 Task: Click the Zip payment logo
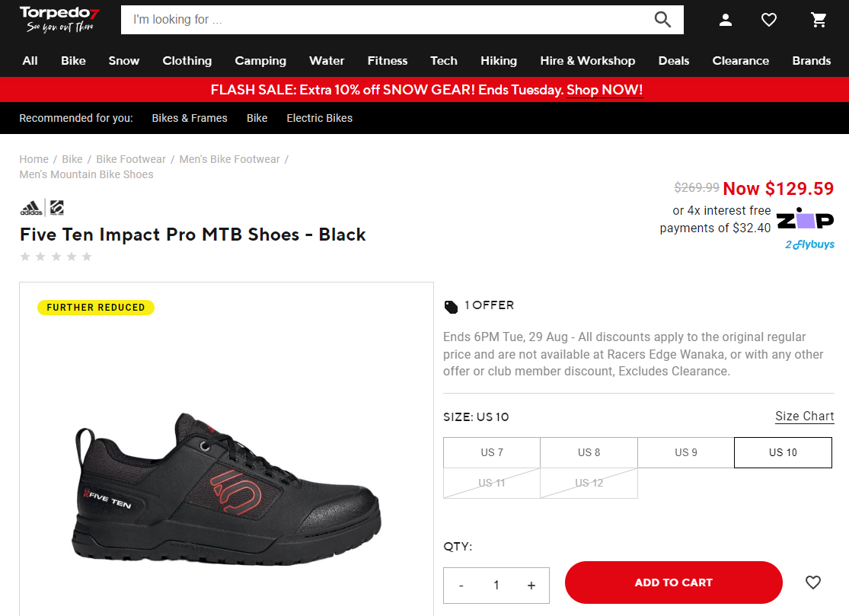pyautogui.click(x=805, y=219)
